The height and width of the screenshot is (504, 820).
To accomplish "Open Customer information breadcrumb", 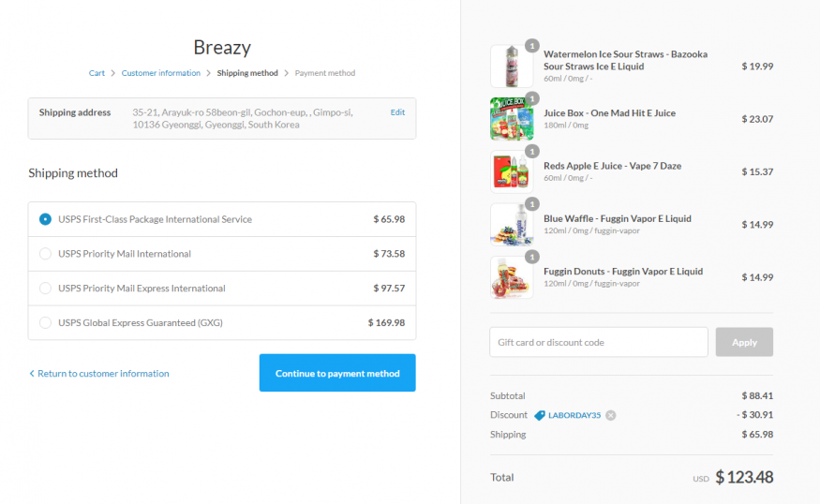I will 161,73.
